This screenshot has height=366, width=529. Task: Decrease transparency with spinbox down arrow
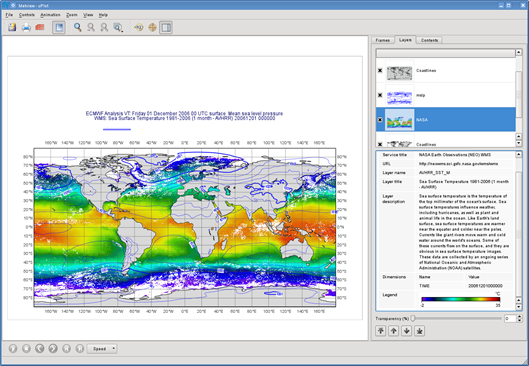point(519,320)
